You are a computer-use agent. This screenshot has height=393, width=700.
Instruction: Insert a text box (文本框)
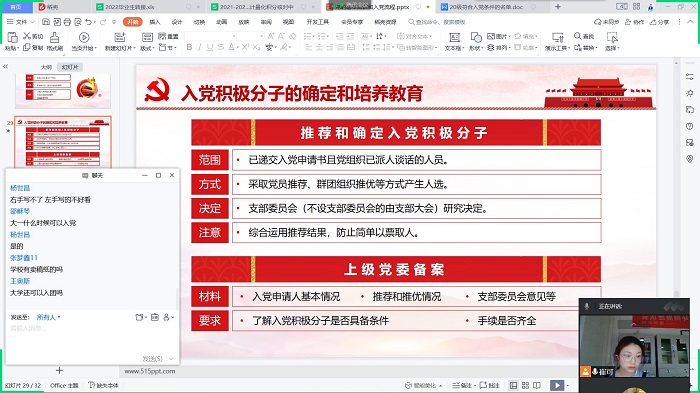[454, 42]
